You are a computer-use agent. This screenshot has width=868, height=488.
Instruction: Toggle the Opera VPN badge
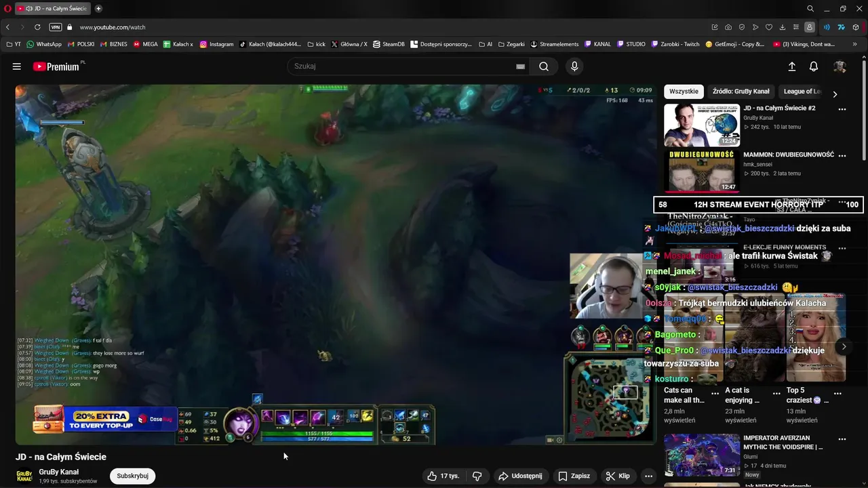click(x=56, y=27)
